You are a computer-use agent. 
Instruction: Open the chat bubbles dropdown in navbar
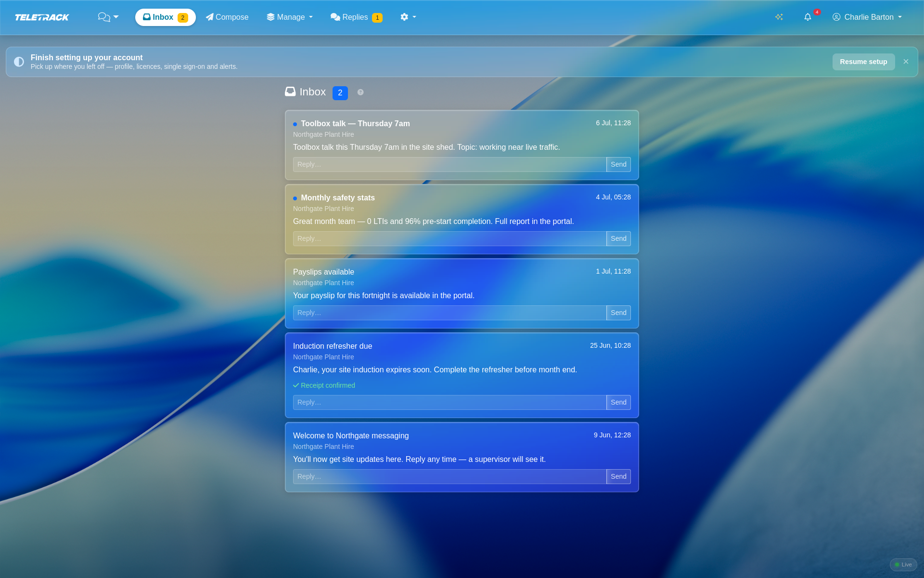pos(108,17)
